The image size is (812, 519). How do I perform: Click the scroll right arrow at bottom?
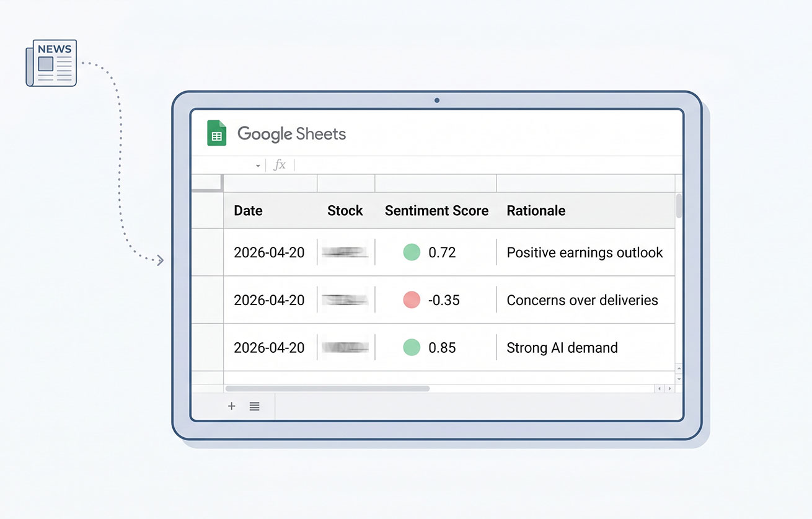tap(669, 389)
